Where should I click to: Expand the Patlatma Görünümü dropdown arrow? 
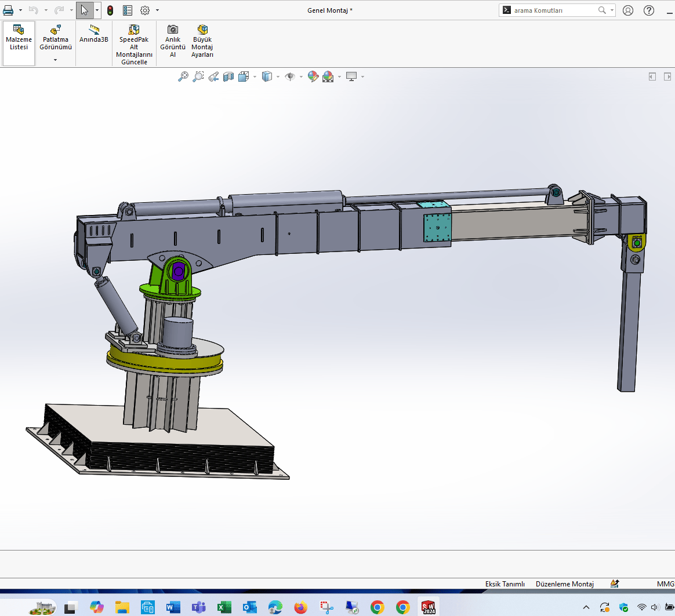[56, 60]
